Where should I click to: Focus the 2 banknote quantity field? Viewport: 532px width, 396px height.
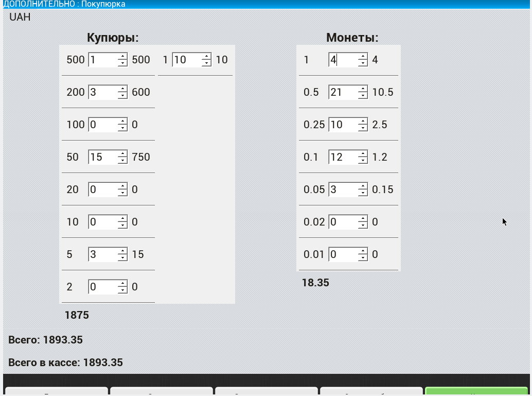[x=103, y=287]
